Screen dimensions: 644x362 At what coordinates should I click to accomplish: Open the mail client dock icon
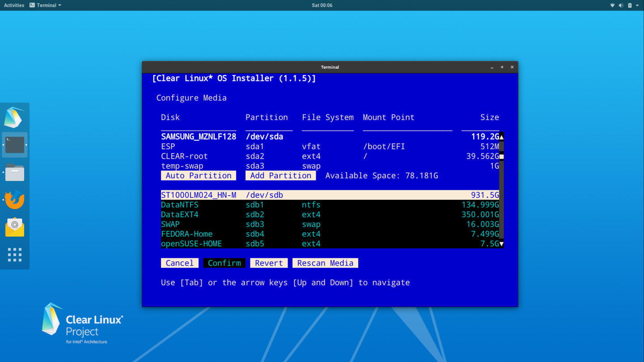pos(15,227)
